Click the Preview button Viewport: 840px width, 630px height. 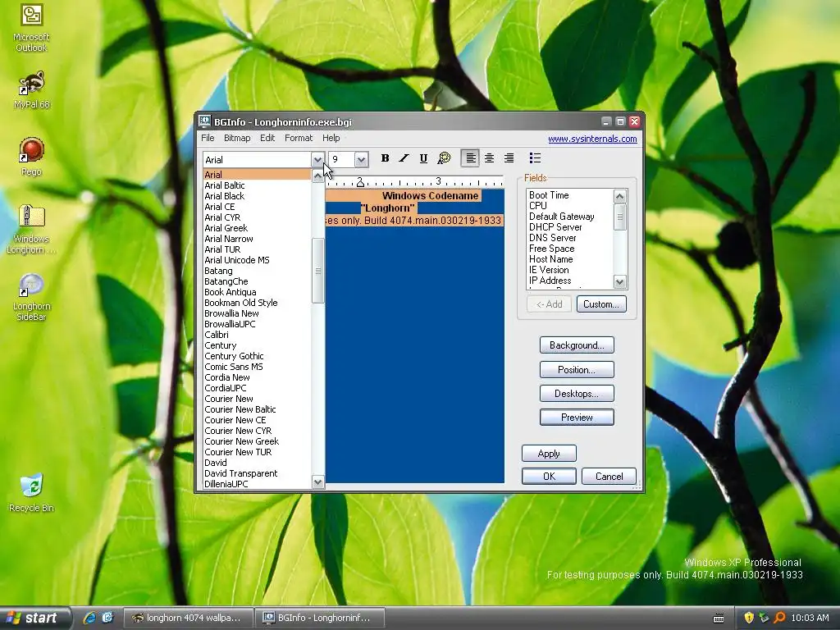tap(577, 418)
